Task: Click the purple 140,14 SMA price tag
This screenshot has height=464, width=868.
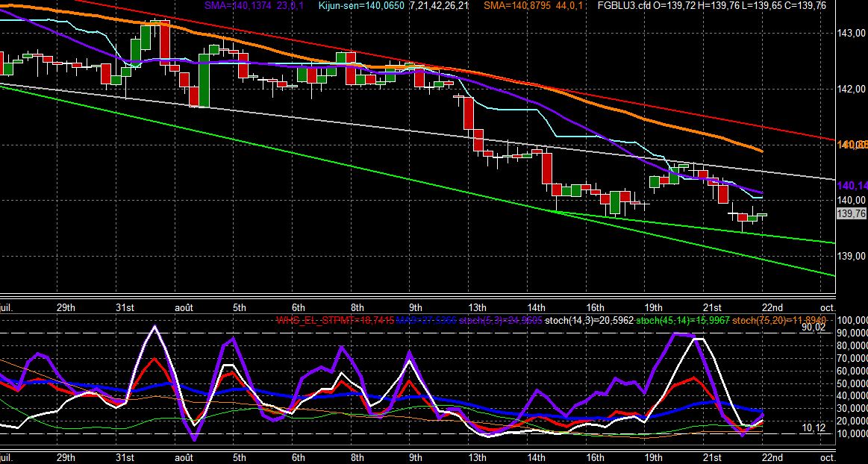Action: pyautogui.click(x=852, y=186)
